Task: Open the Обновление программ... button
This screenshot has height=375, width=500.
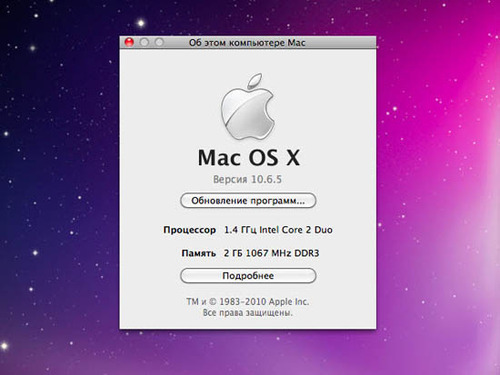Action: 248,201
